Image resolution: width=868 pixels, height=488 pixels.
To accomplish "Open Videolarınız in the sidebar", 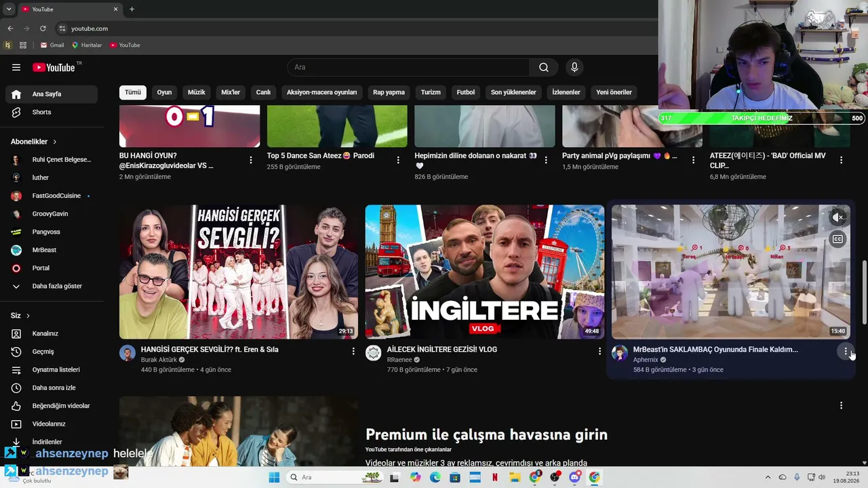I will coord(52,424).
